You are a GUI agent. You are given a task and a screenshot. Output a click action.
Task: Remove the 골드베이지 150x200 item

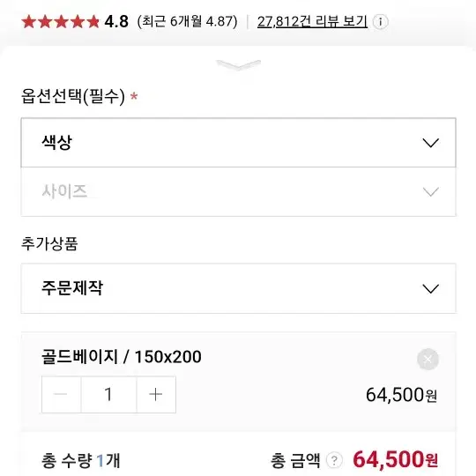click(428, 359)
